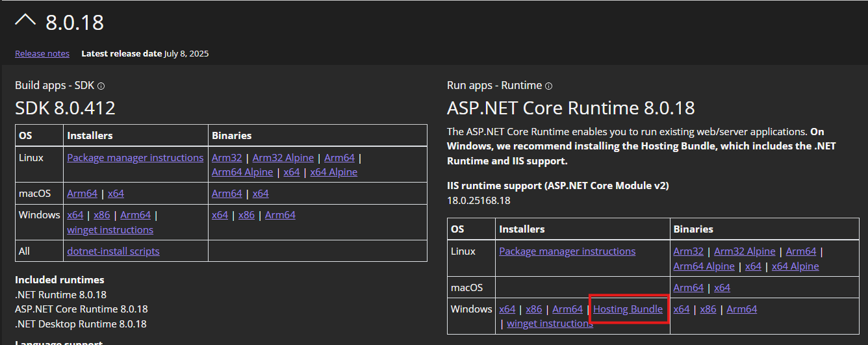Image resolution: width=868 pixels, height=345 pixels.
Task: Download SDK macOS Arm64 binary
Action: pos(227,193)
